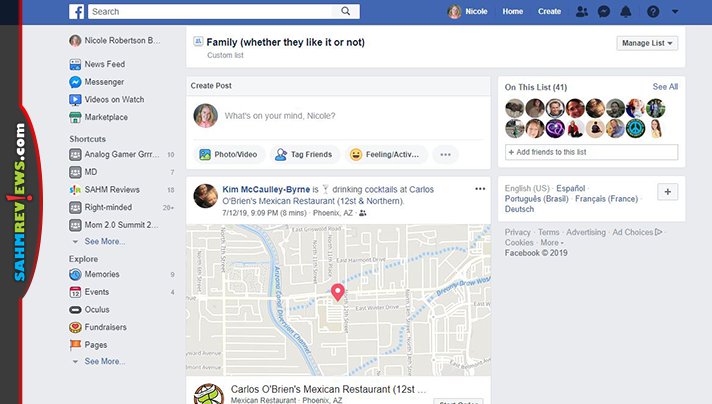The height and width of the screenshot is (404, 712).
Task: Open the Quick Help question mark icon
Action: [653, 11]
